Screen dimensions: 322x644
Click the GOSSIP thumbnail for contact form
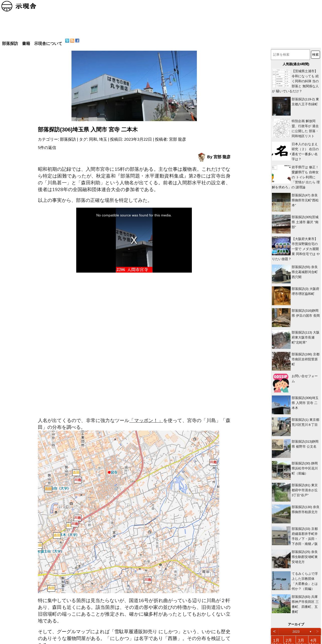[281, 383]
